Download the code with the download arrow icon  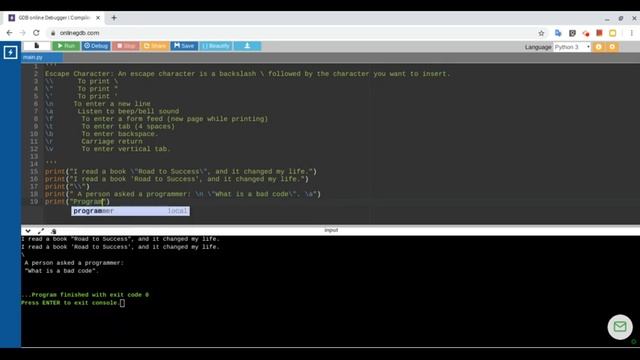click(247, 46)
